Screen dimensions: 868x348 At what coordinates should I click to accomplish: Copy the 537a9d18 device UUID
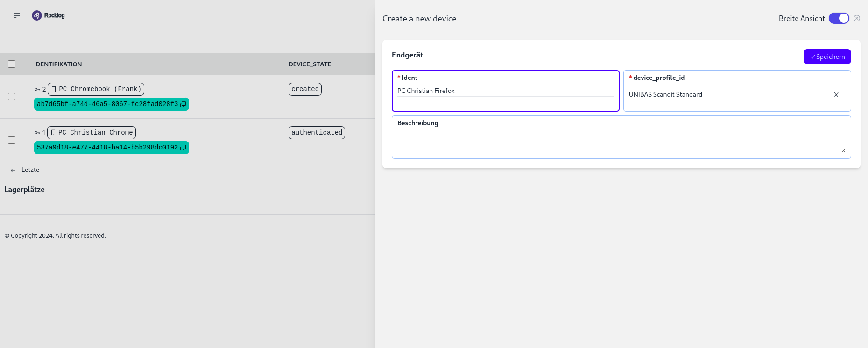(183, 148)
